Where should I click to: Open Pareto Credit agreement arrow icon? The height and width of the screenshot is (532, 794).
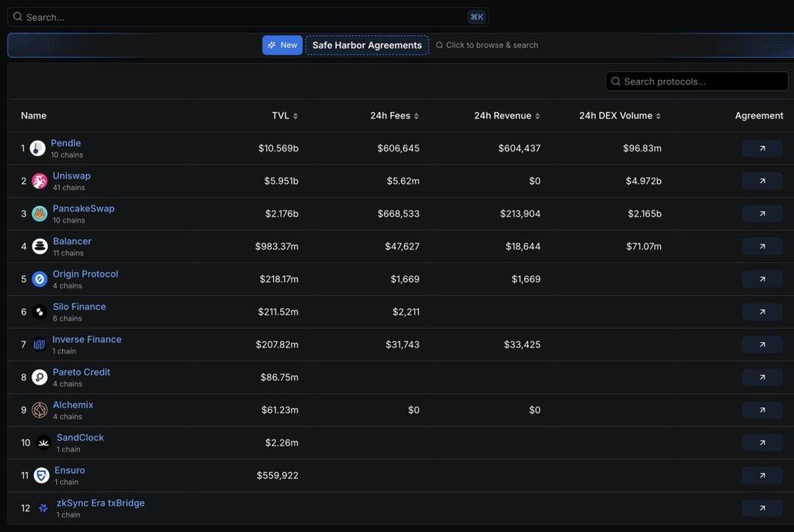pos(762,377)
